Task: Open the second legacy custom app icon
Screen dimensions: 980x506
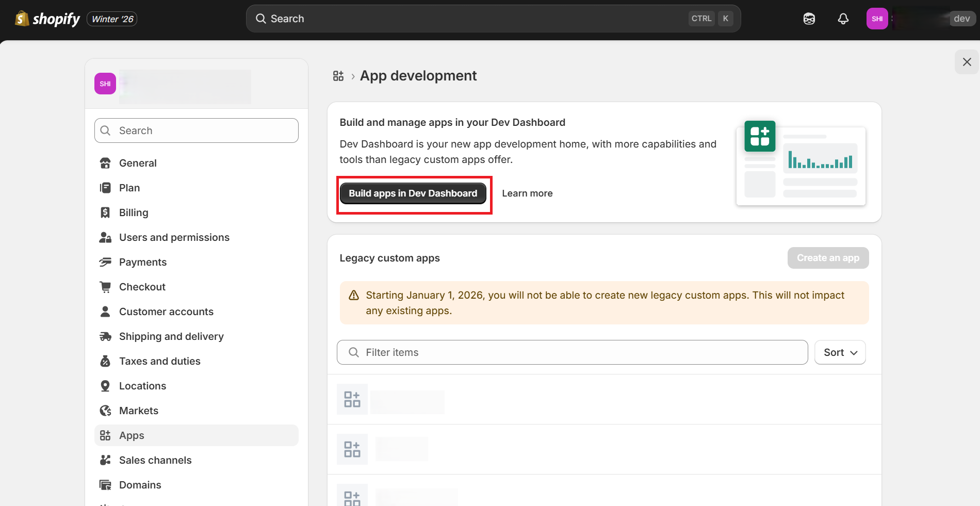Action: [352, 449]
